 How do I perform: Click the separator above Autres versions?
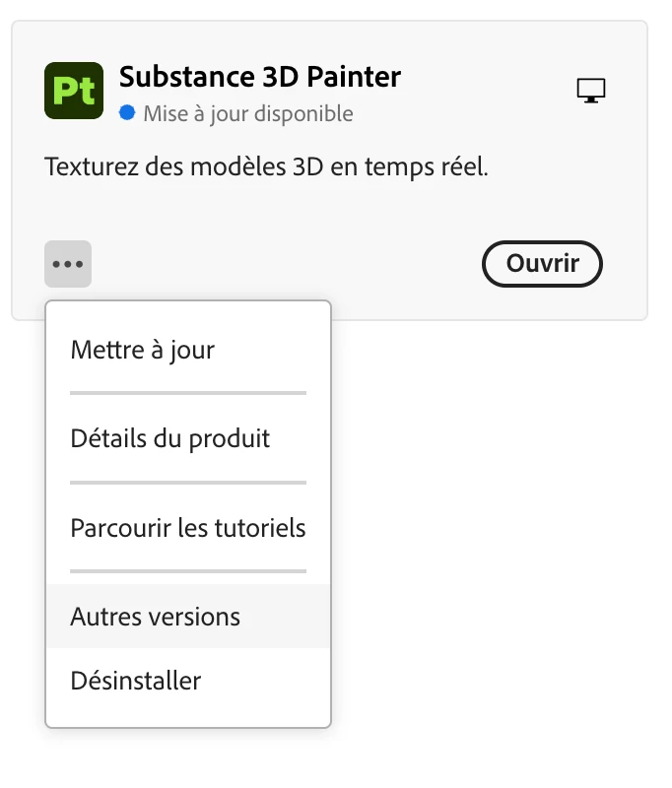pyautogui.click(x=188, y=571)
